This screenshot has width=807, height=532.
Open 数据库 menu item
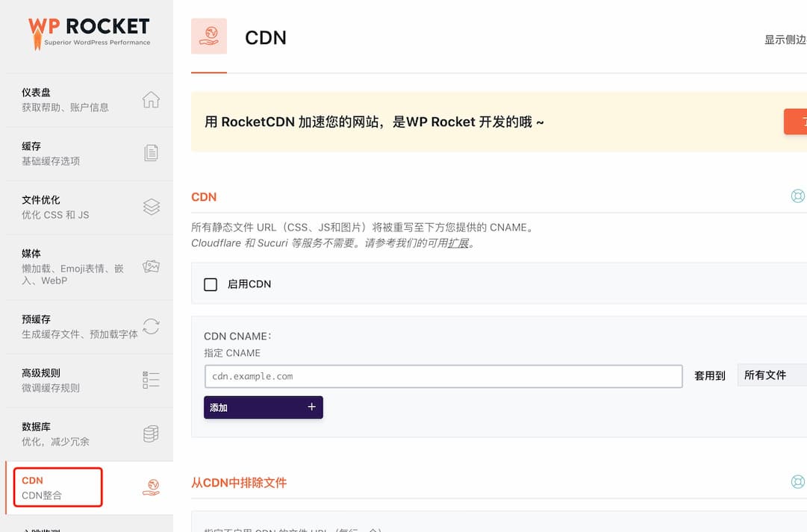point(90,434)
